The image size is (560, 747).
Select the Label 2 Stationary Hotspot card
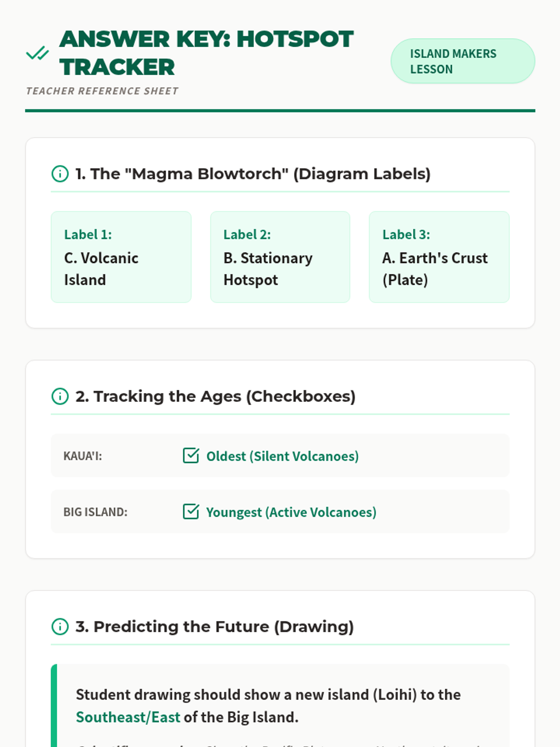coord(280,257)
